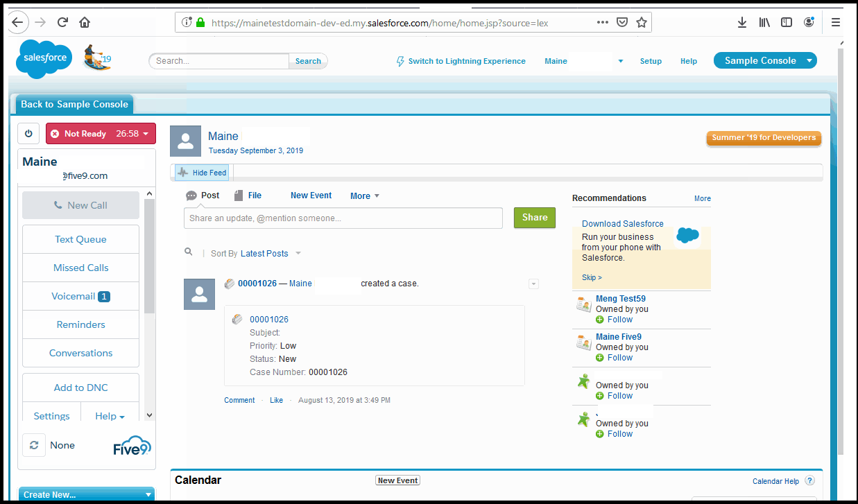Open the feed item actions arrow

(533, 284)
